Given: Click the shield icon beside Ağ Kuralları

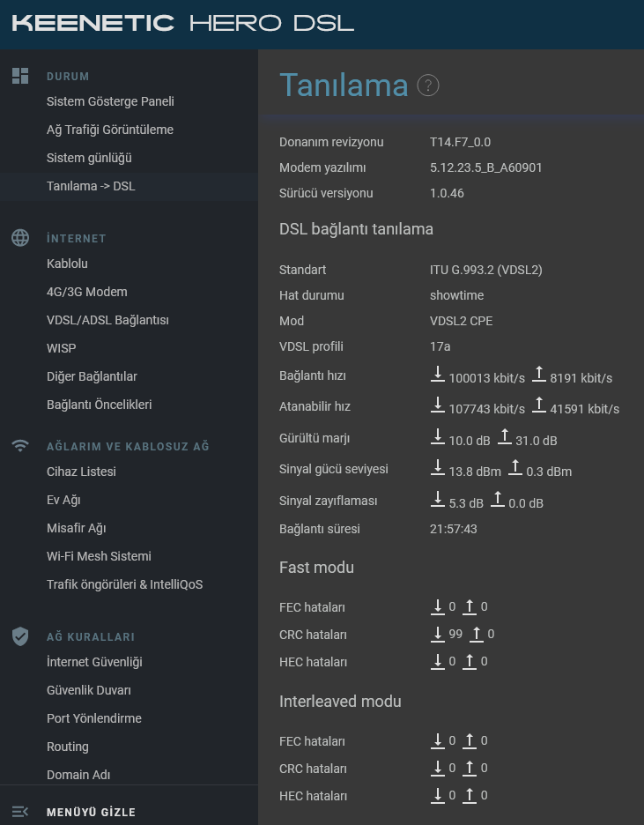Looking at the screenshot, I should [x=20, y=636].
